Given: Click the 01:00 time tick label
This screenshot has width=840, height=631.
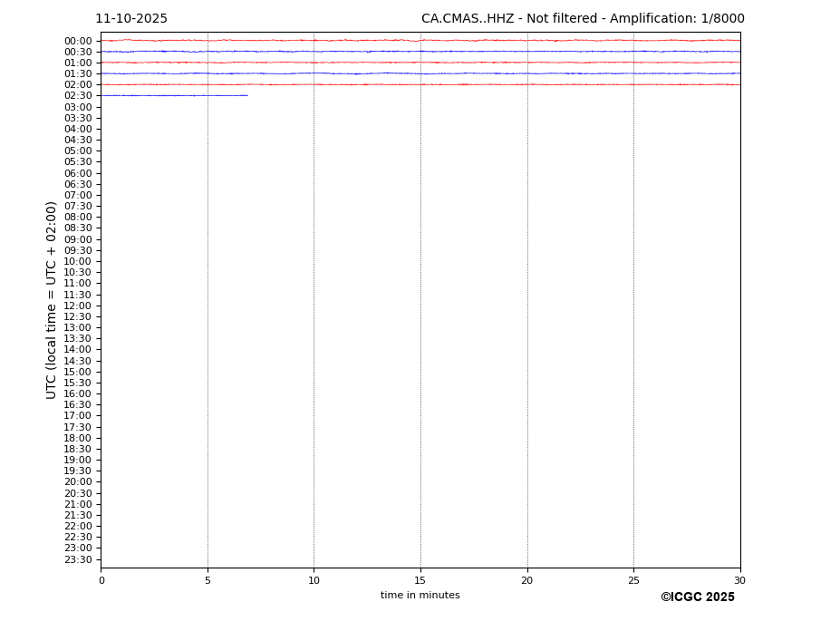Looking at the screenshot, I should [x=77, y=63].
